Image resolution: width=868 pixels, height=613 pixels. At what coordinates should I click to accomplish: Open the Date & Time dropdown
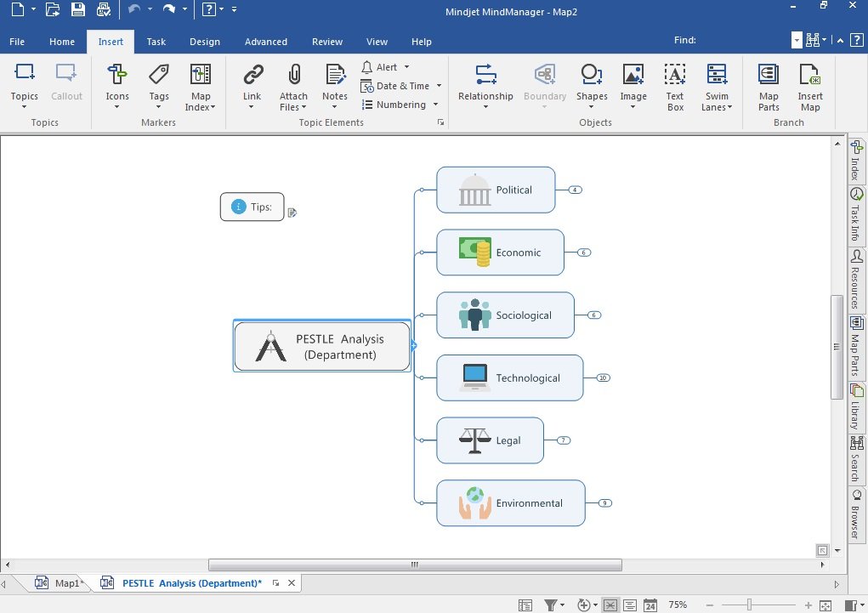439,86
